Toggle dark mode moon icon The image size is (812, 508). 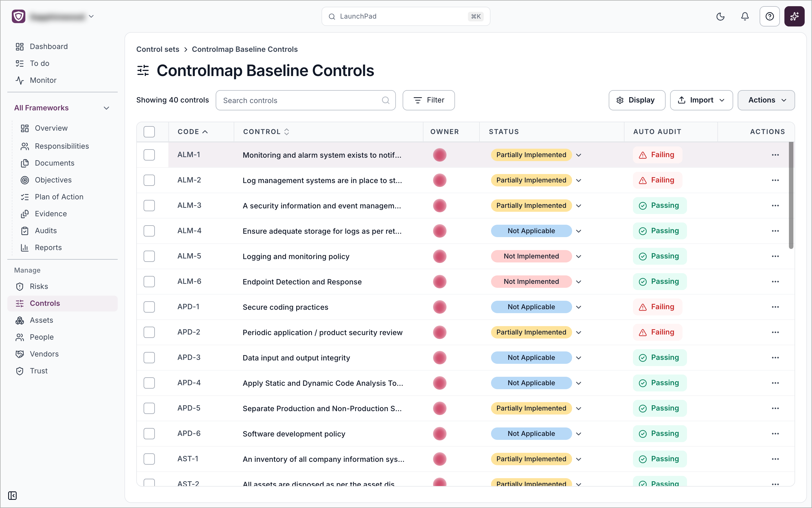[x=720, y=16]
